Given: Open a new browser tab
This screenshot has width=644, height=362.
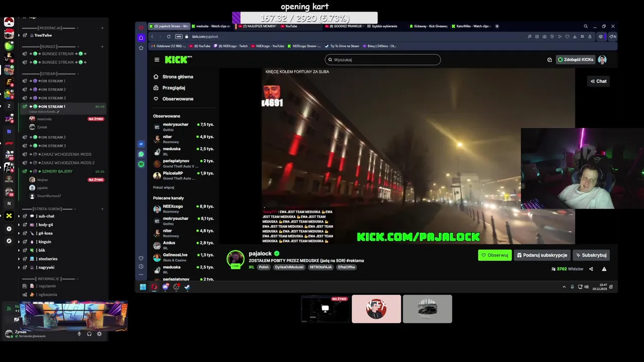Looking at the screenshot, I should 497,26.
